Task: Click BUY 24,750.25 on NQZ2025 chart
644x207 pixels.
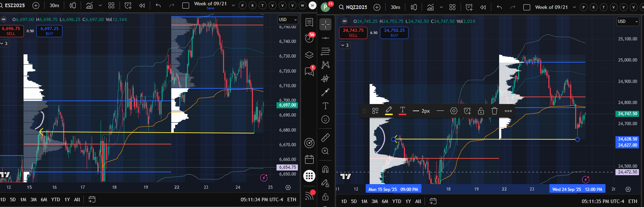Action: [394, 33]
